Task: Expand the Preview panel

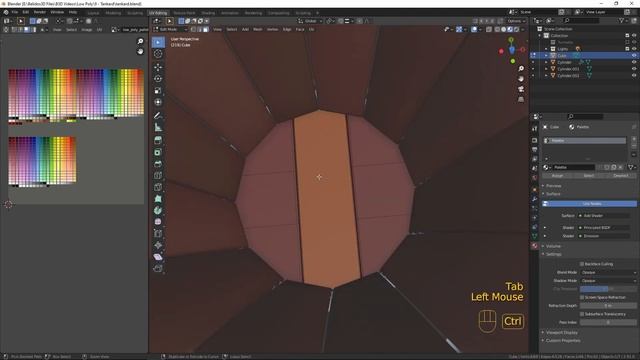Action: (553, 186)
